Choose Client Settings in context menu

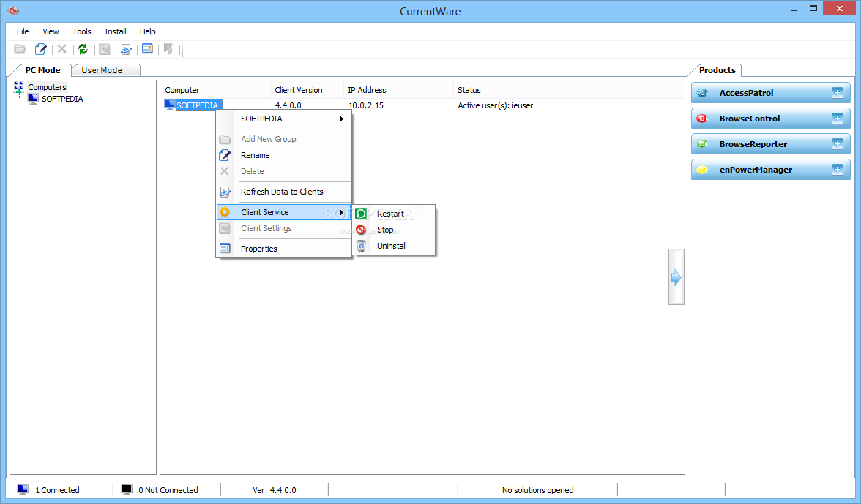pos(284,228)
